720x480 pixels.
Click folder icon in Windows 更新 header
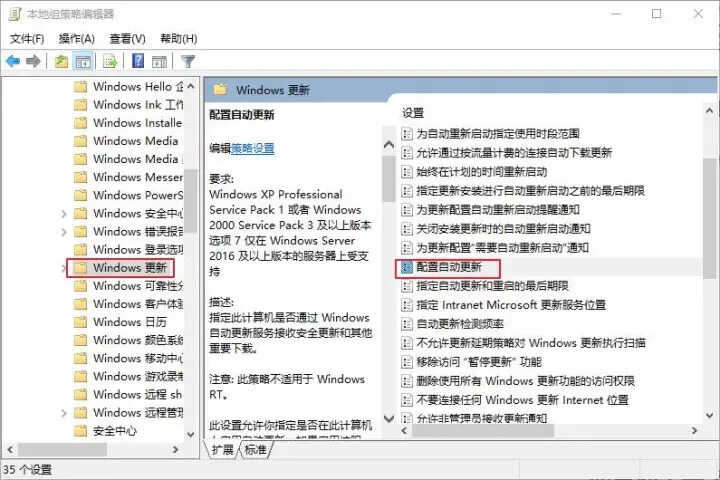point(220,89)
